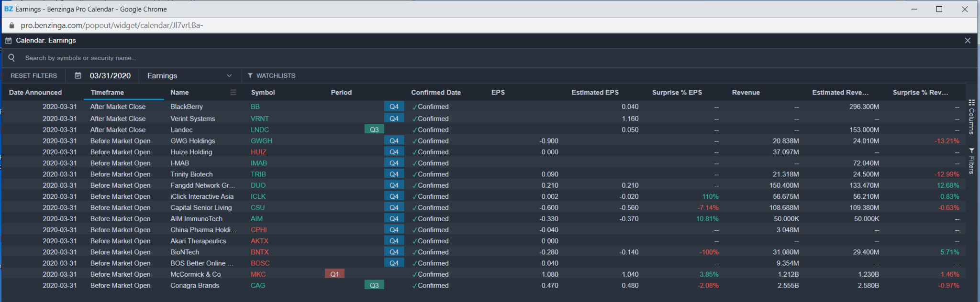980x302 pixels.
Task: Click the MKC symbol link
Action: click(258, 274)
